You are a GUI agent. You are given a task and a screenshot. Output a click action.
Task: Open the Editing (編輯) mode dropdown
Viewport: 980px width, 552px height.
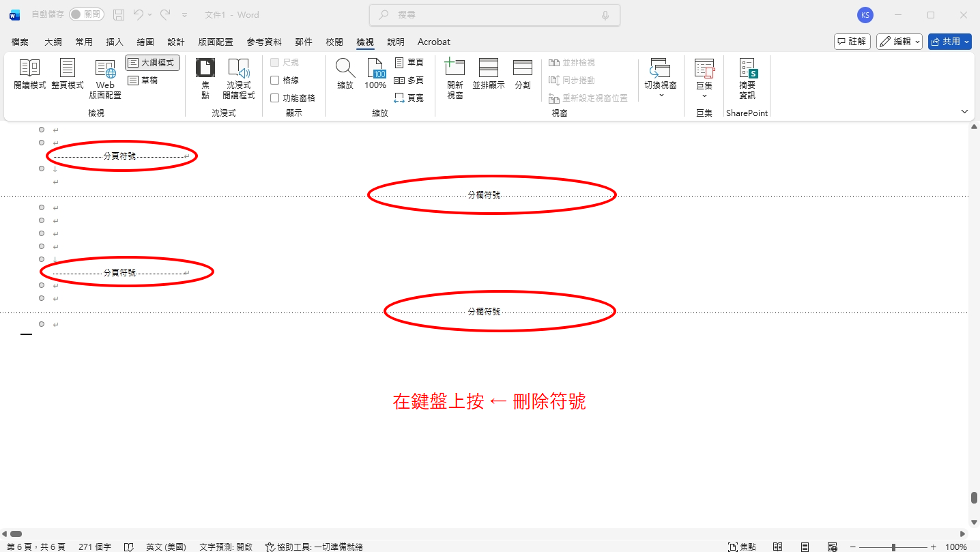tap(899, 42)
